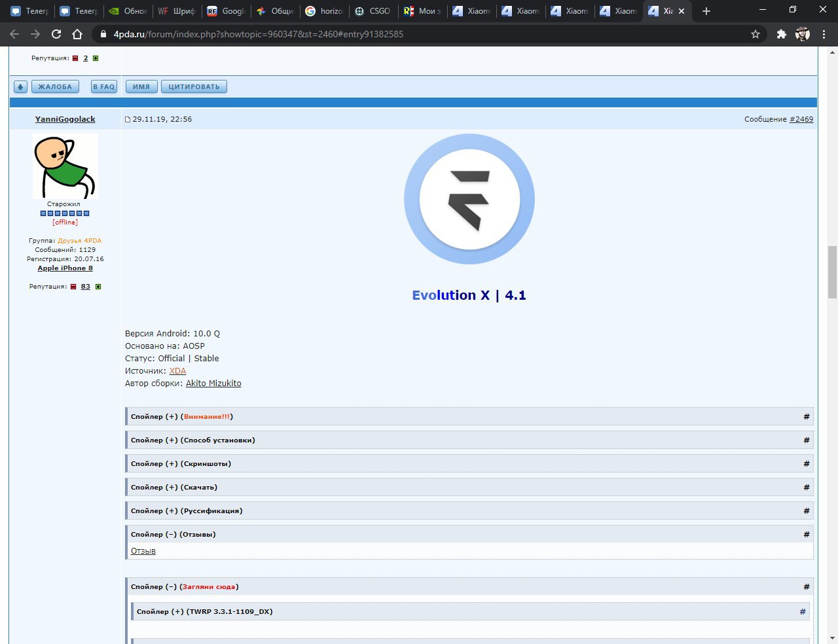Viewport: 838px width, 644px height.
Task: Open message link #2469
Action: pos(801,119)
